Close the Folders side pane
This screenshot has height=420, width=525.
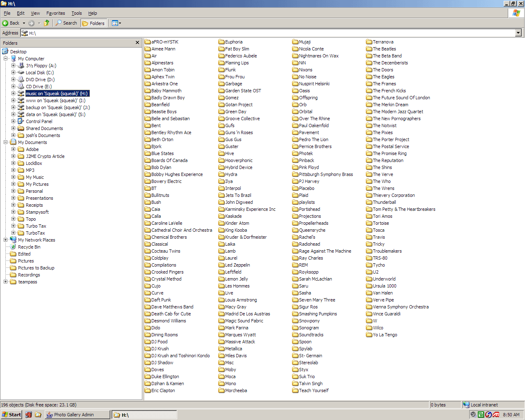(x=137, y=43)
